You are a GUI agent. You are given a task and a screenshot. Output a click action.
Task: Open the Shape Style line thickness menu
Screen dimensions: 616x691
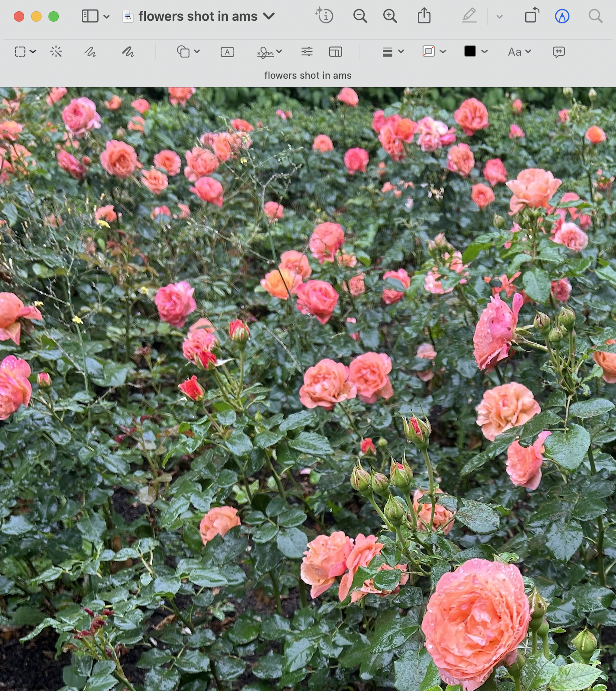click(388, 52)
